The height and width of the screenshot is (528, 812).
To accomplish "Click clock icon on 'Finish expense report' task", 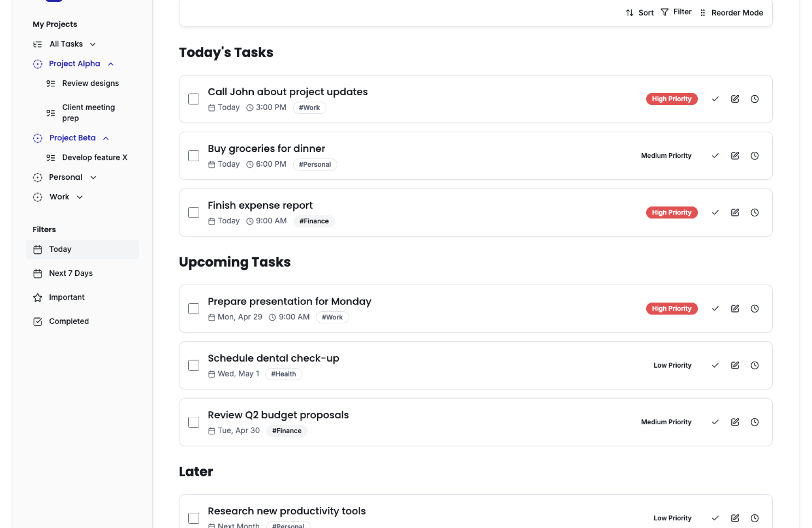I will point(754,212).
